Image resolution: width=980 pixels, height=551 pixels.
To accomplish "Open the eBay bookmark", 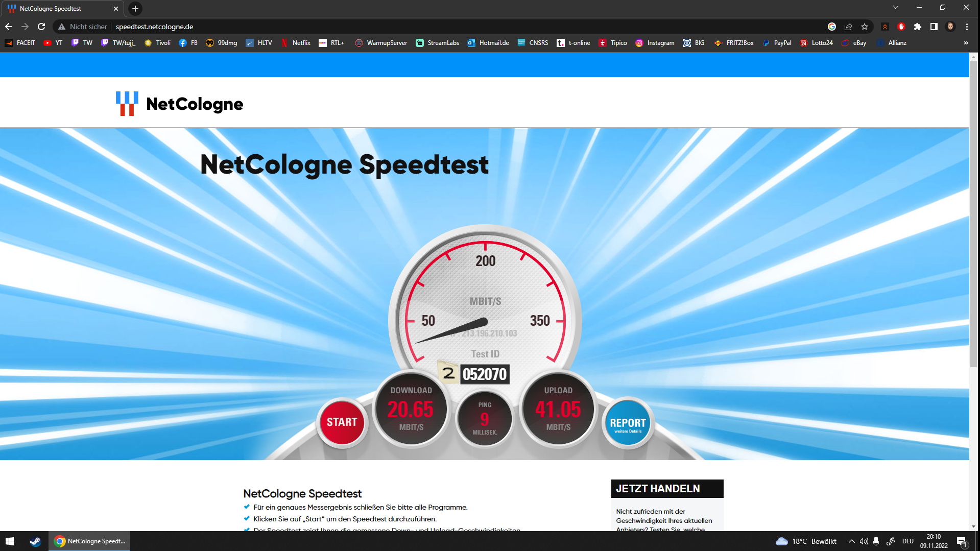I will click(854, 43).
